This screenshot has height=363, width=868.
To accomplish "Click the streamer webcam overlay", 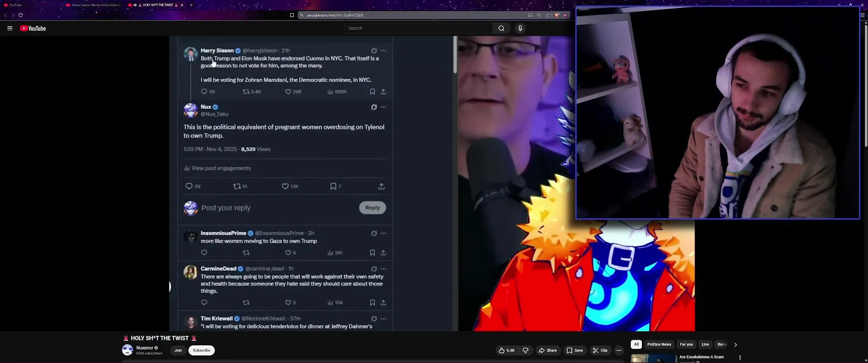I will 718,112.
